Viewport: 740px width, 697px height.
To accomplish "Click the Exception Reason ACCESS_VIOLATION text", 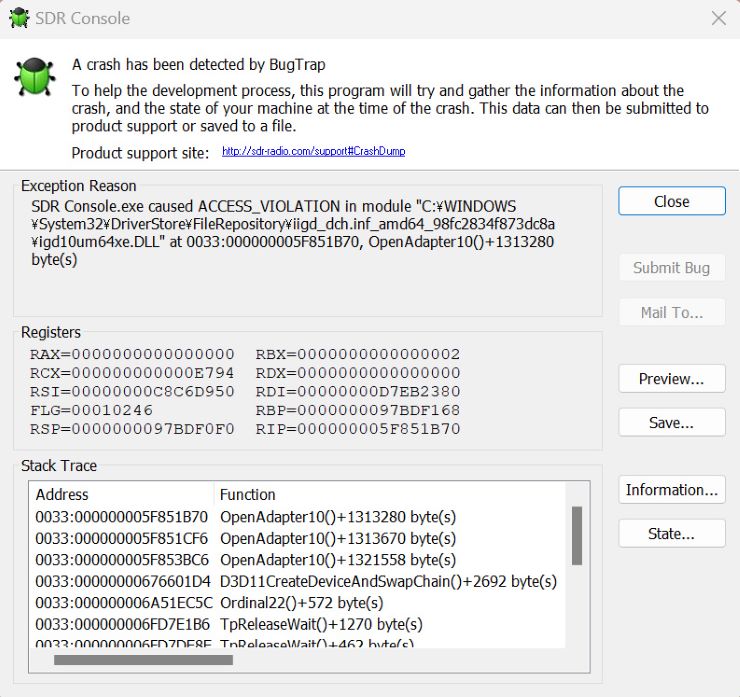I will pos(293,233).
